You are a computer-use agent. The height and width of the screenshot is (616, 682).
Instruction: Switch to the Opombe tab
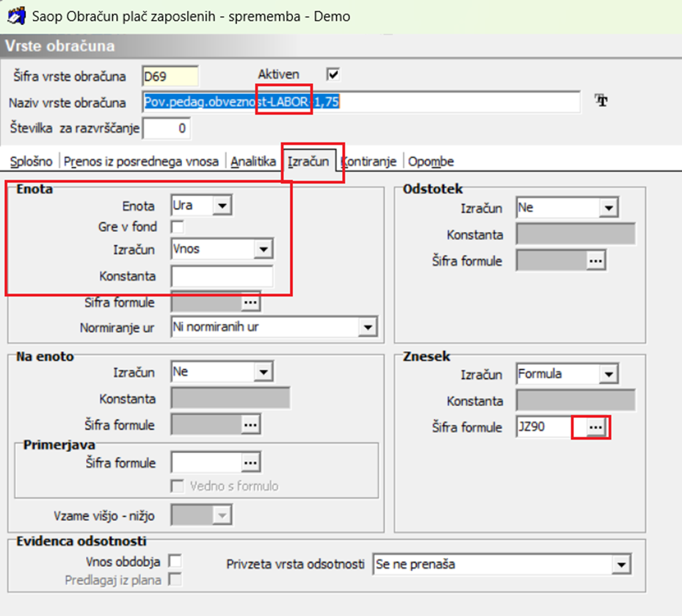tap(431, 162)
